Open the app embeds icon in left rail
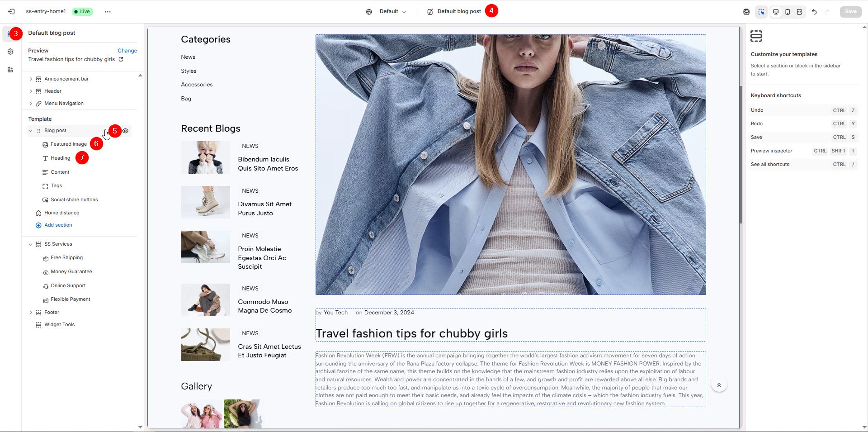 click(10, 70)
